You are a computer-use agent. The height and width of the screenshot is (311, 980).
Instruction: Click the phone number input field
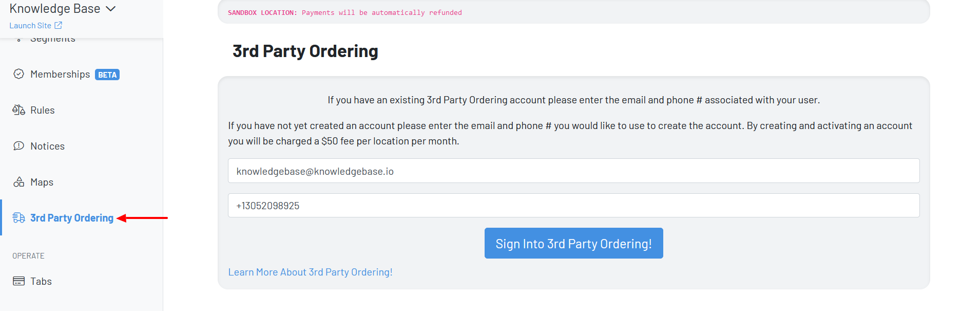573,205
